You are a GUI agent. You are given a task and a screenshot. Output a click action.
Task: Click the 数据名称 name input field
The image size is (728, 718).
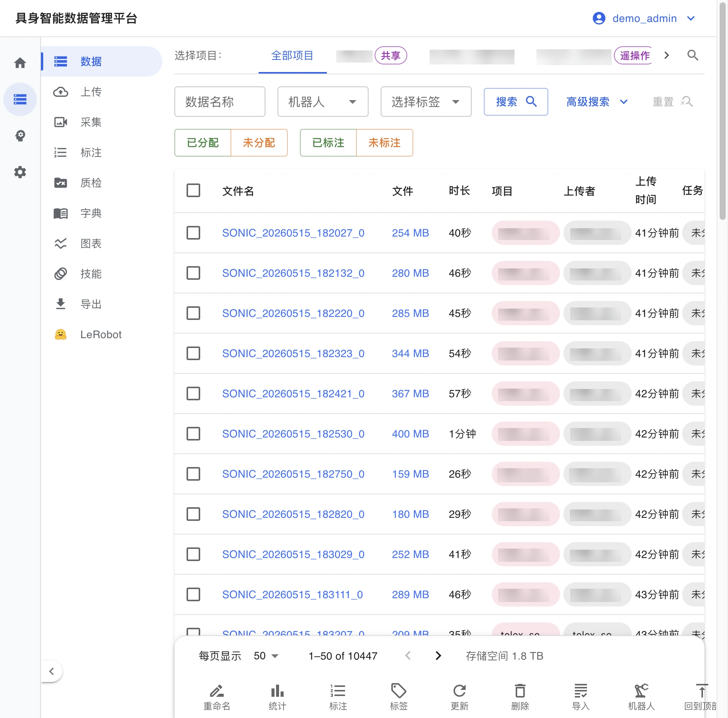220,102
